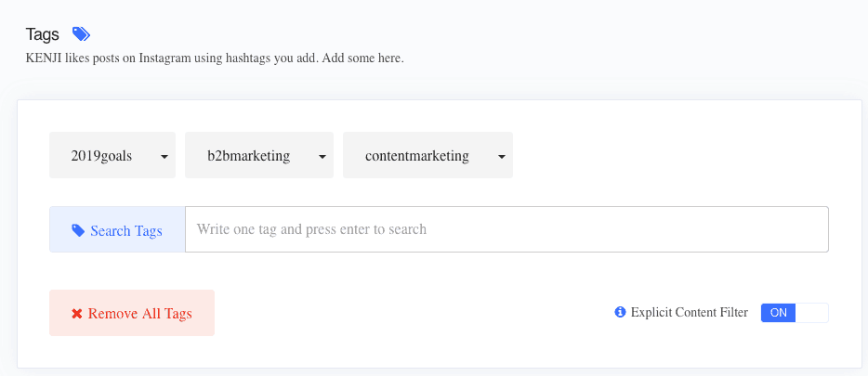
Task: Click the info icon beside Explicit Content Filter
Action: (620, 313)
